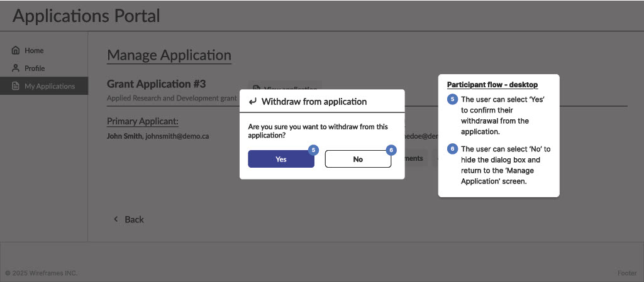
Task: Click badge 6 on the No button
Action: point(391,150)
